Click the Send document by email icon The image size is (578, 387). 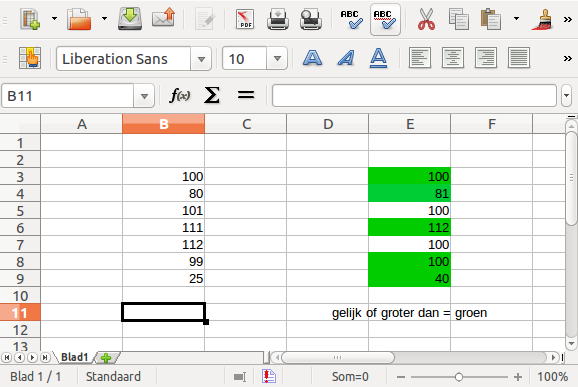tap(163, 18)
